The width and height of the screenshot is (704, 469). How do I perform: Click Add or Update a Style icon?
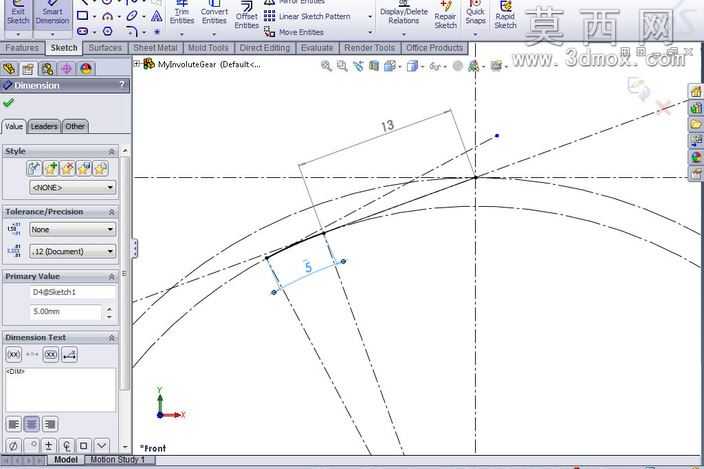click(x=51, y=169)
